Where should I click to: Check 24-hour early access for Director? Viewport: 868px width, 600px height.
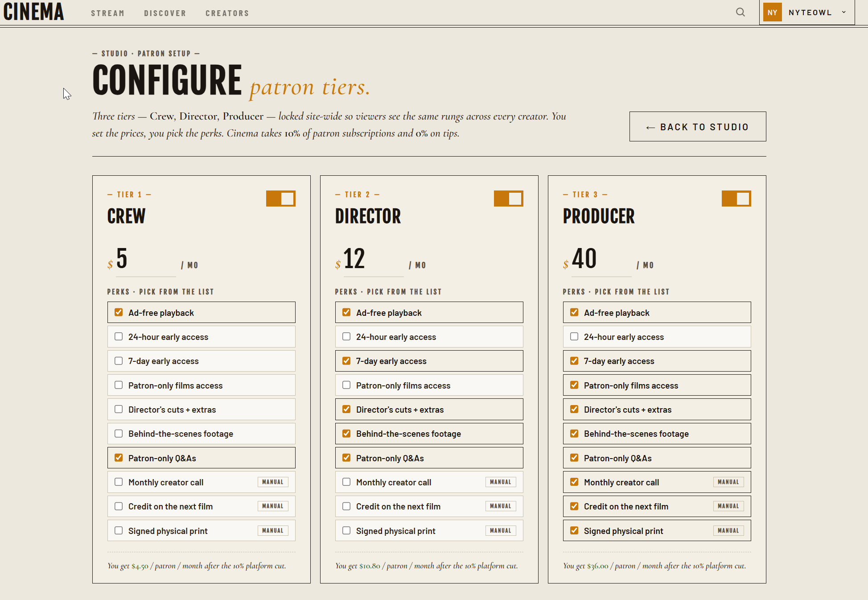[346, 336]
